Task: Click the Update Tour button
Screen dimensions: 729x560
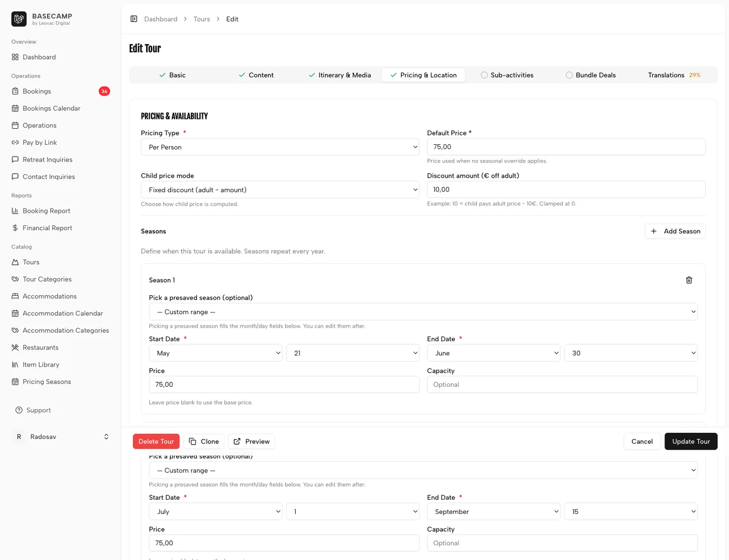Action: (691, 442)
